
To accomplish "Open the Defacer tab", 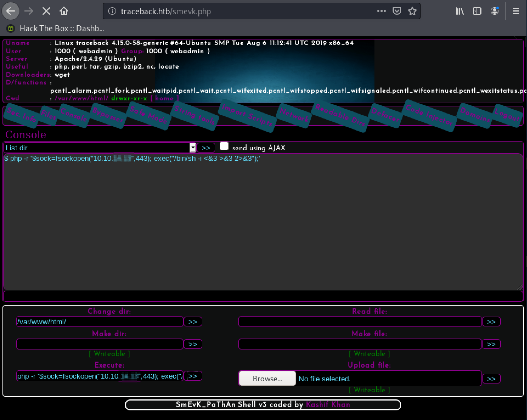I will 385,115.
